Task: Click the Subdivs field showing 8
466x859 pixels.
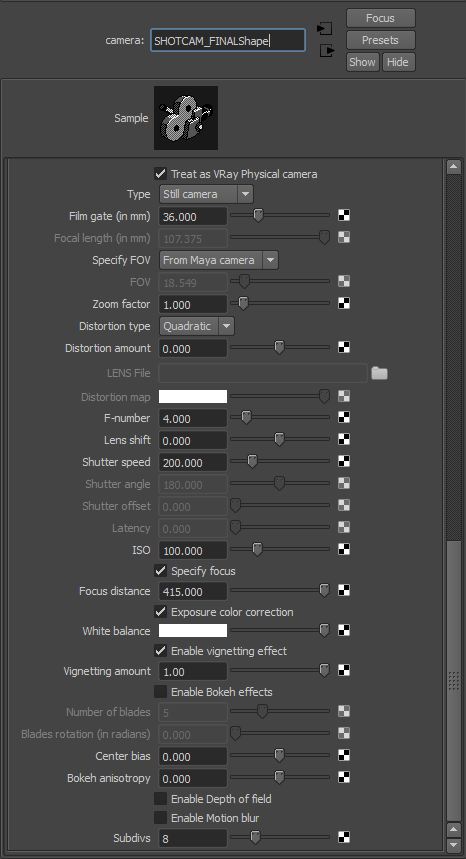Action: (x=193, y=838)
